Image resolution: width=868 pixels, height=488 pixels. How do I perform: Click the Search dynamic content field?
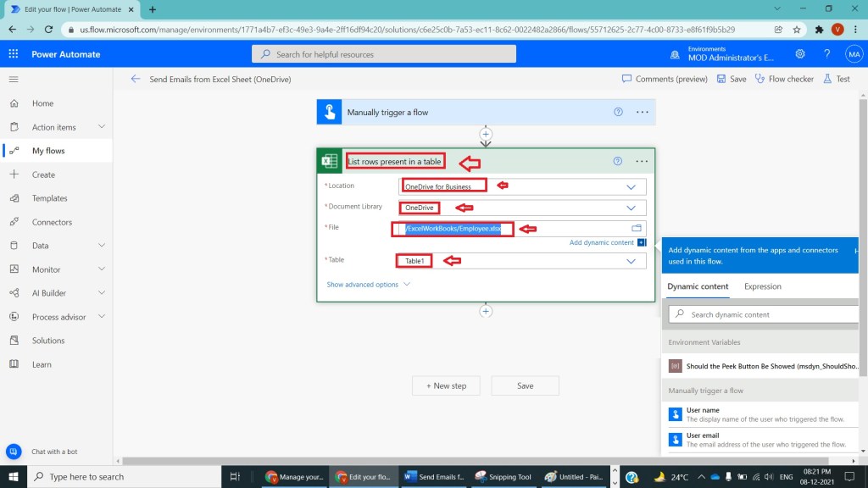point(763,314)
